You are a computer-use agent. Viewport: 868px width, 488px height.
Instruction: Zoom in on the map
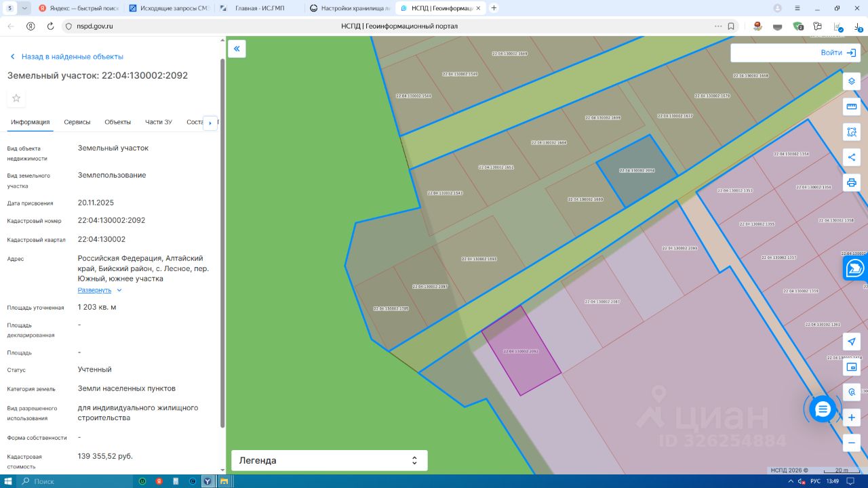tap(852, 418)
